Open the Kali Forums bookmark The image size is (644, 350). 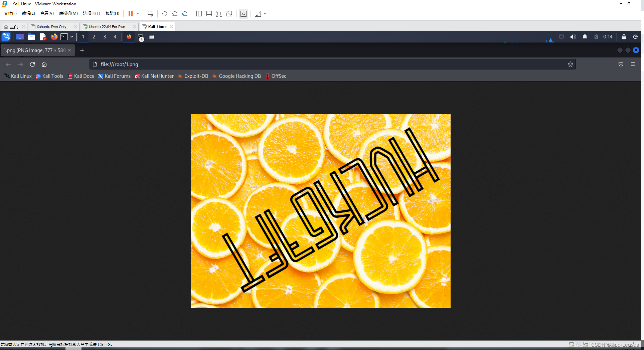click(x=114, y=76)
